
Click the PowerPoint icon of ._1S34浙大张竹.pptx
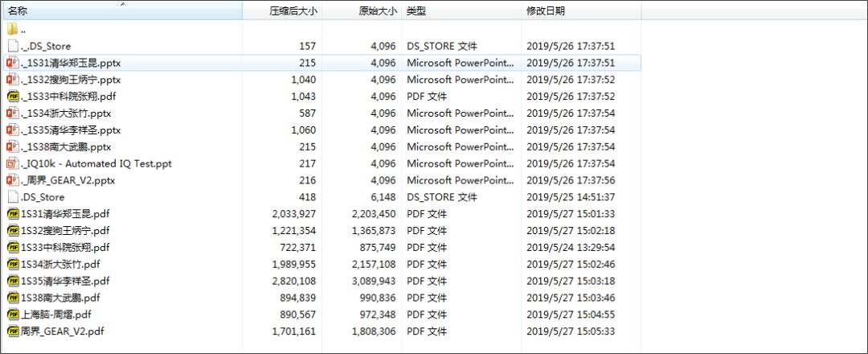pyautogui.click(x=12, y=113)
